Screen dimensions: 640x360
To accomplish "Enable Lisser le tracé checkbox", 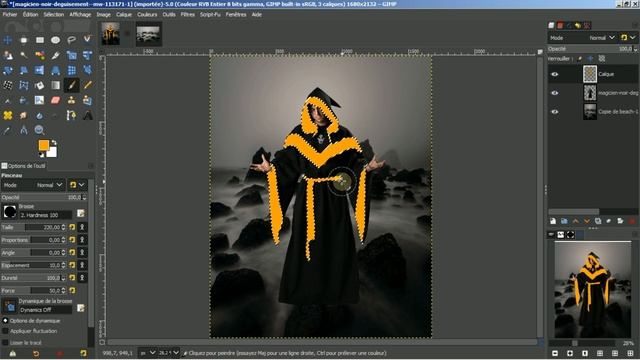I will (5, 342).
